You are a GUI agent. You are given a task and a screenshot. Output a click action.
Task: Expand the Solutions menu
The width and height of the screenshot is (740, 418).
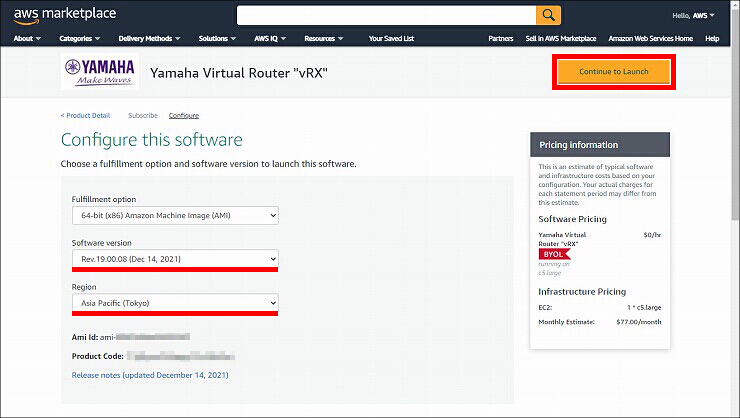217,39
